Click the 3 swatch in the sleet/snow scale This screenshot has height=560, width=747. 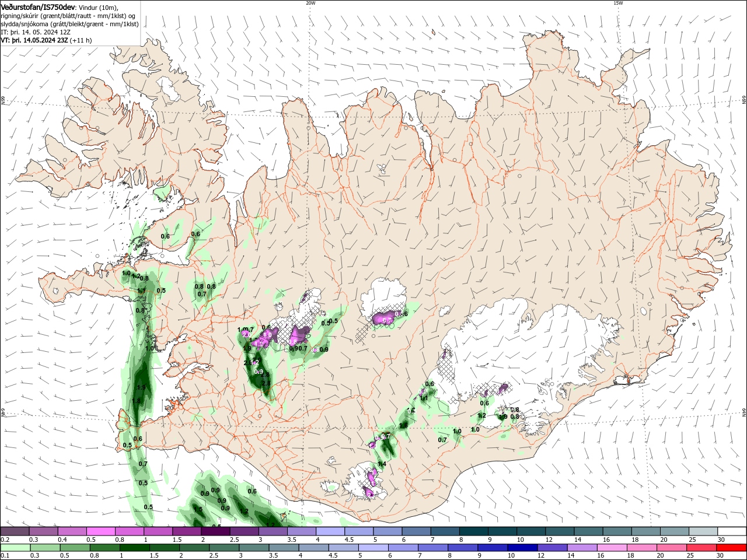tap(272, 531)
